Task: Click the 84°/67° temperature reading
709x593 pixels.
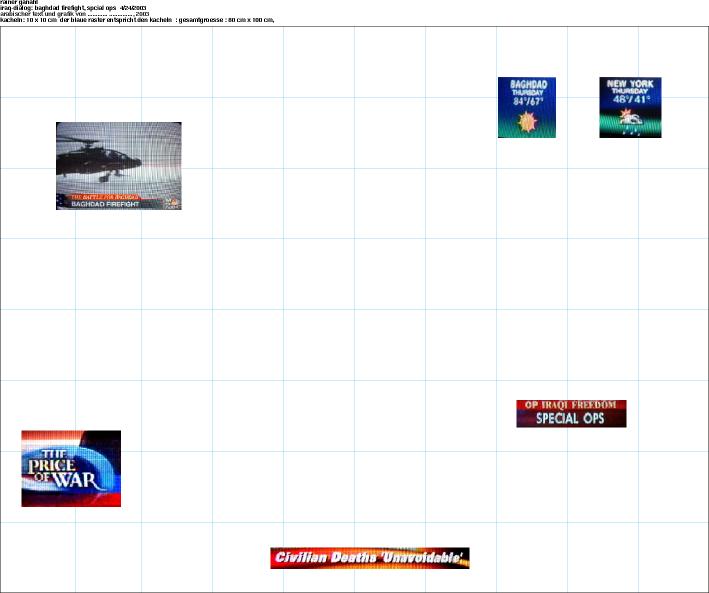Action: pyautogui.click(x=526, y=101)
